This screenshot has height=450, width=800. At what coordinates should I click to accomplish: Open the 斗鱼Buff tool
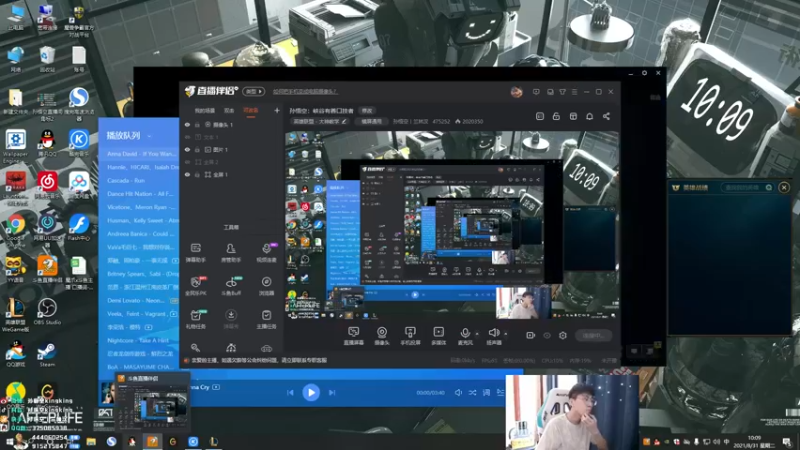231,286
